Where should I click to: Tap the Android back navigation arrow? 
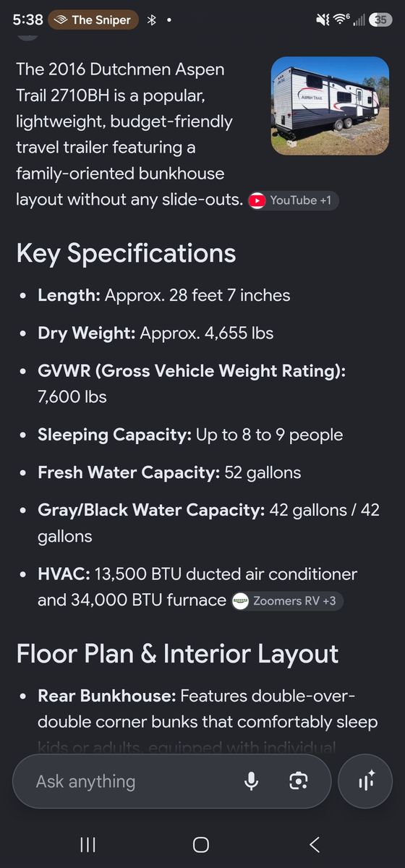pos(315,844)
